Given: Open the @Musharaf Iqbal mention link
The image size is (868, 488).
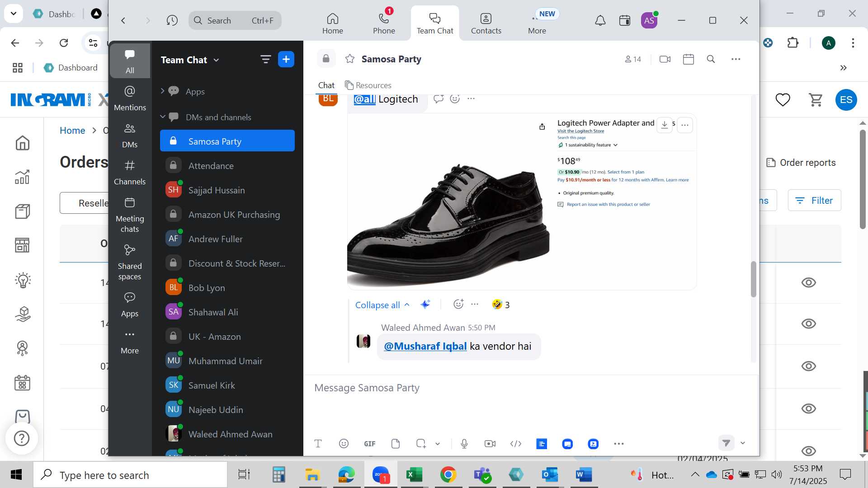Looking at the screenshot, I should tap(425, 346).
